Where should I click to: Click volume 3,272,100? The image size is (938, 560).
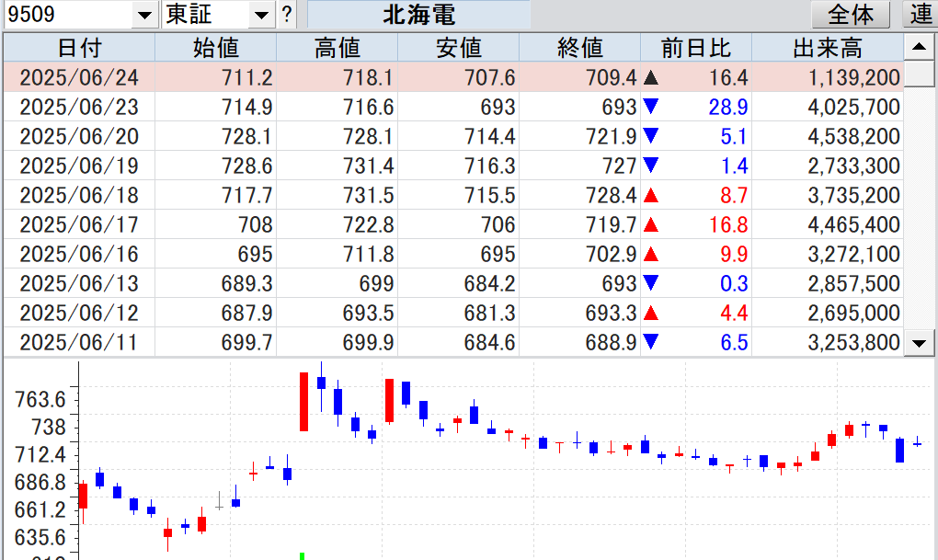tap(854, 254)
